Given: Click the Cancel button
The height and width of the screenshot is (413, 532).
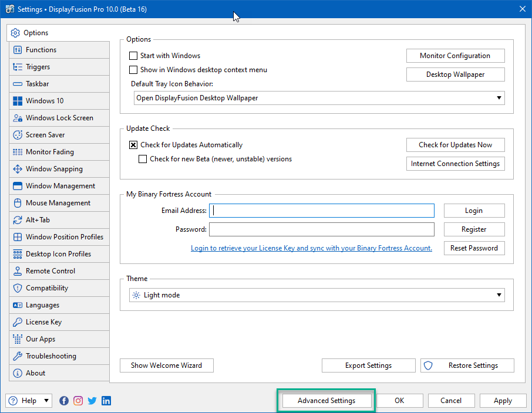Looking at the screenshot, I should (x=451, y=401).
